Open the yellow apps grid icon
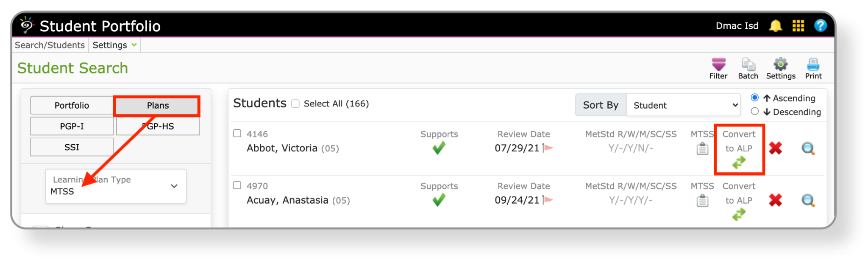868x263 pixels. [798, 26]
